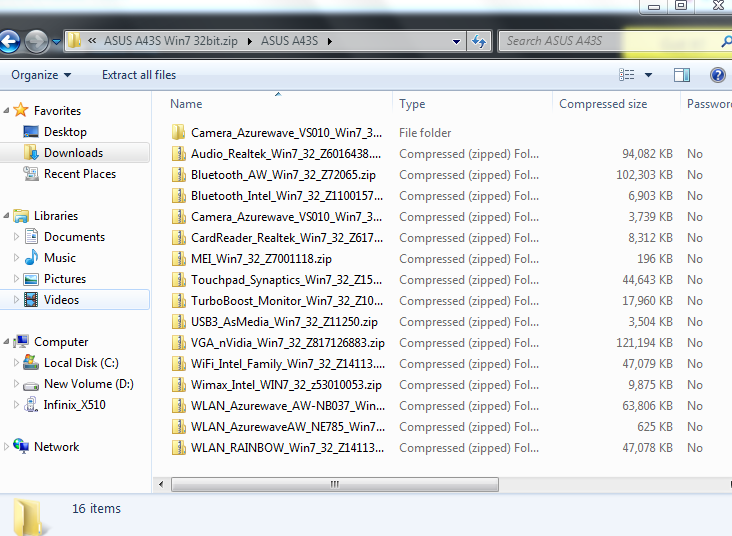Open the Videos library
This screenshot has width=732, height=536.
(x=61, y=300)
